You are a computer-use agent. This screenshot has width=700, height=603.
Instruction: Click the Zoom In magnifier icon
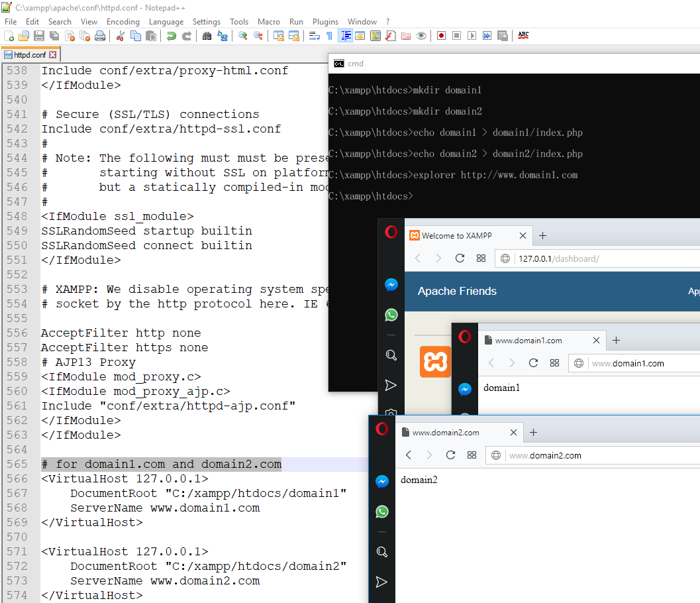click(243, 36)
